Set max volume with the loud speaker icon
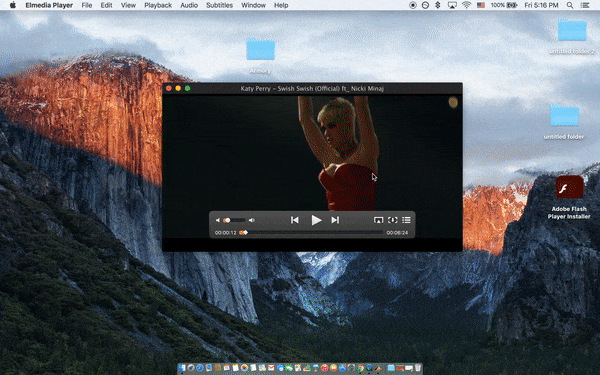The image size is (600, 375). pyautogui.click(x=251, y=220)
